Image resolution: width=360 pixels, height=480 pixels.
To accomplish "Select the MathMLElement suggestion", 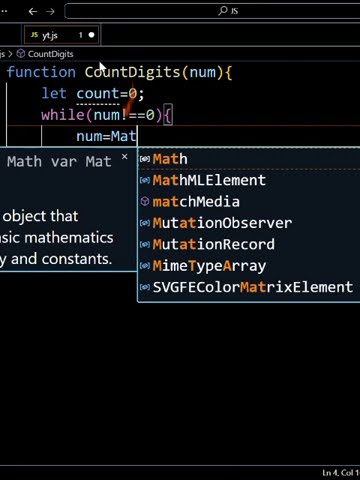I will (249, 180).
